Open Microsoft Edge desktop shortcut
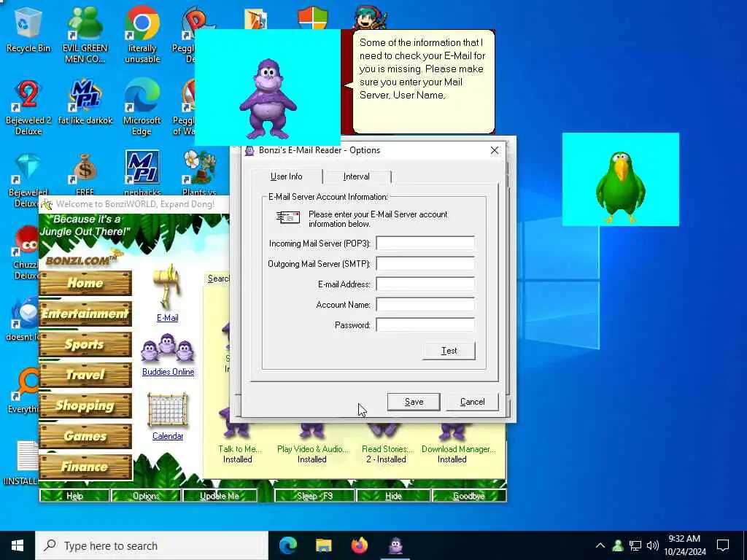The width and height of the screenshot is (747, 560). [x=142, y=107]
